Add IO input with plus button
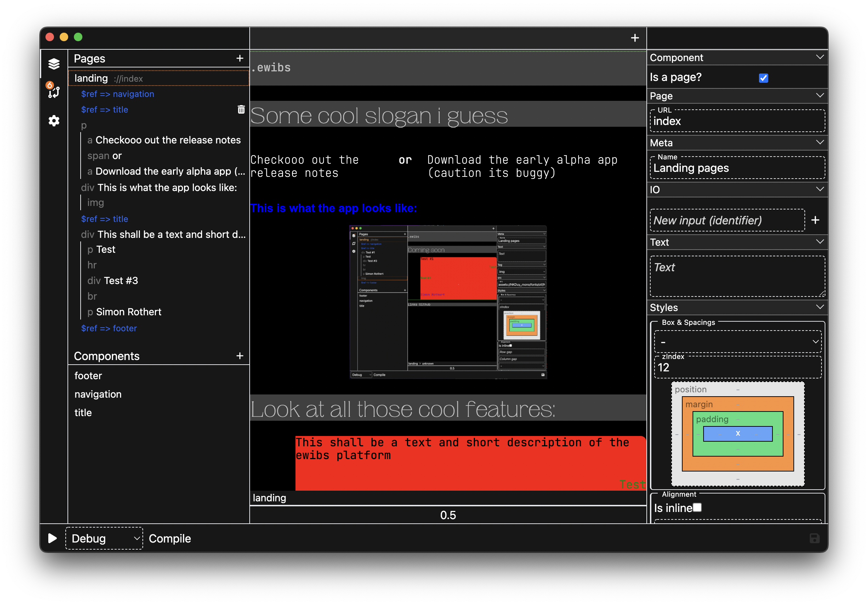Screen dimensions: 868x605 (815, 220)
